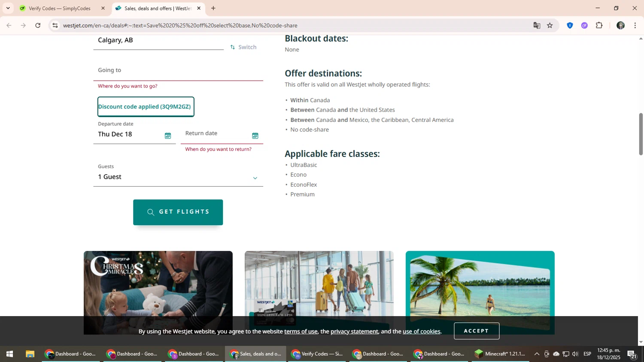The height and width of the screenshot is (362, 644).
Task: Click Discount code applied (3Q9M2GZ) button
Action: coord(146,107)
